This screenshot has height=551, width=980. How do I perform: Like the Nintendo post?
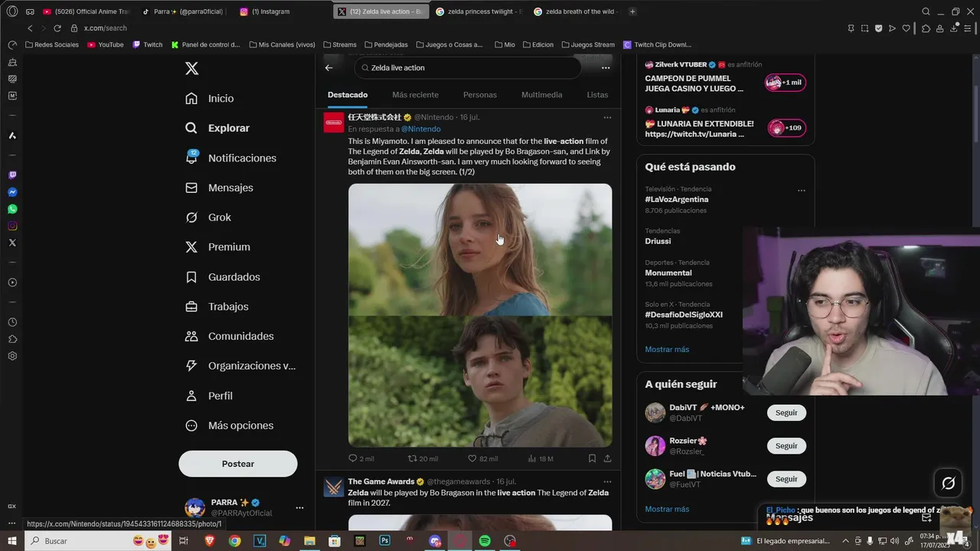point(482,458)
